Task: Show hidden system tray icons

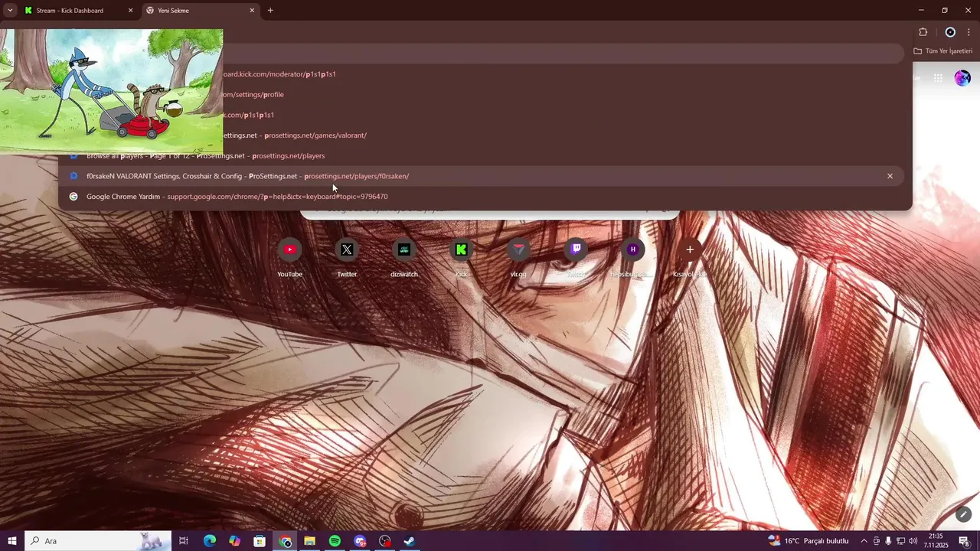Action: [864, 541]
